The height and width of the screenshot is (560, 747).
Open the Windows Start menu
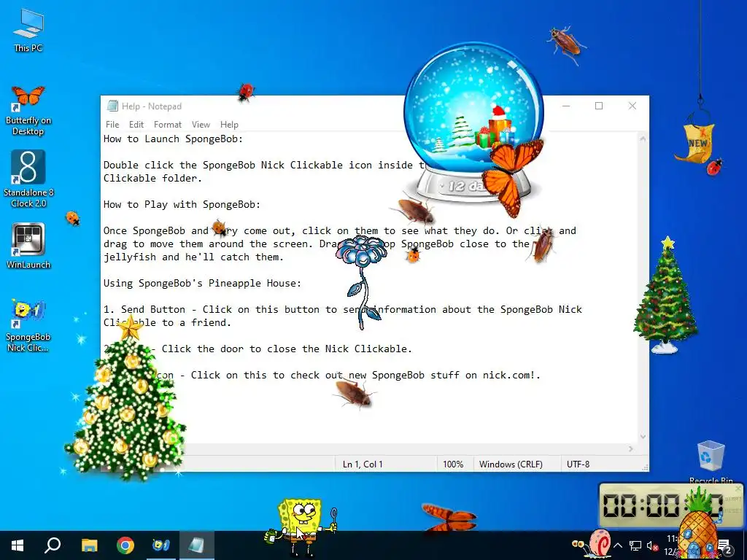pos(18,545)
